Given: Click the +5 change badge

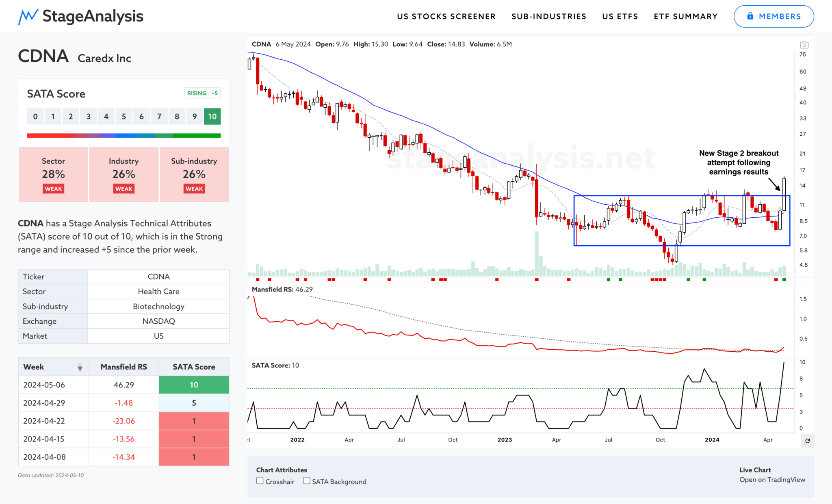Looking at the screenshot, I should [x=214, y=93].
